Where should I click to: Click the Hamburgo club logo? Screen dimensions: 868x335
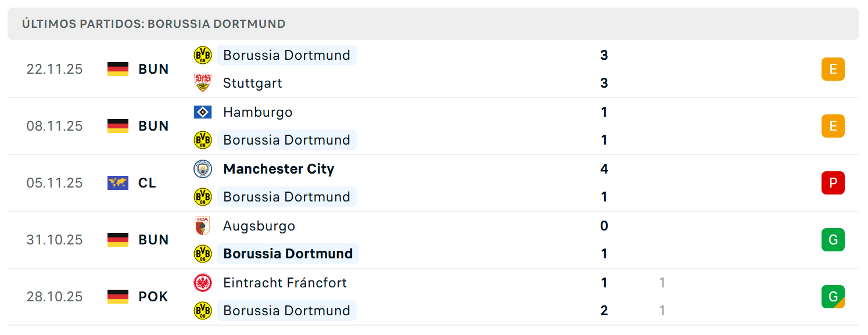point(203,112)
